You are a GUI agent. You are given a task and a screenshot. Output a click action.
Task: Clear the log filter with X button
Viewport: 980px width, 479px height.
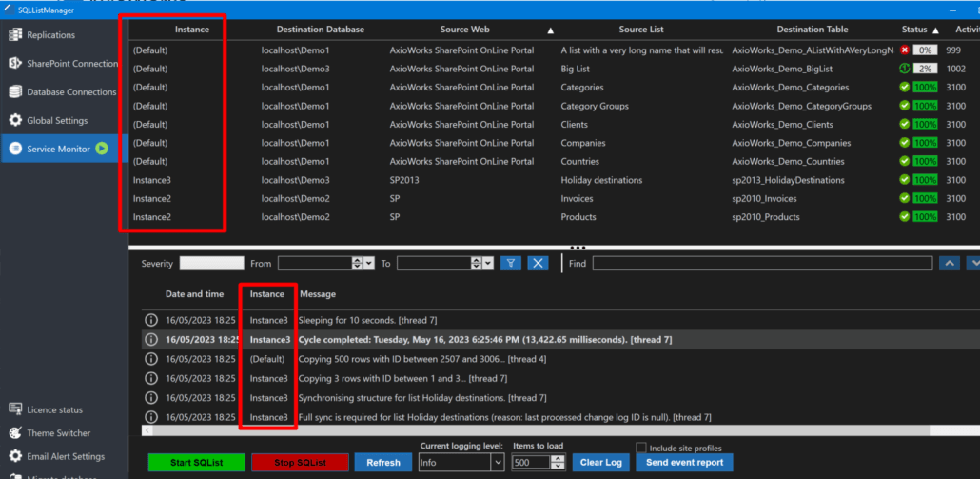coord(538,263)
